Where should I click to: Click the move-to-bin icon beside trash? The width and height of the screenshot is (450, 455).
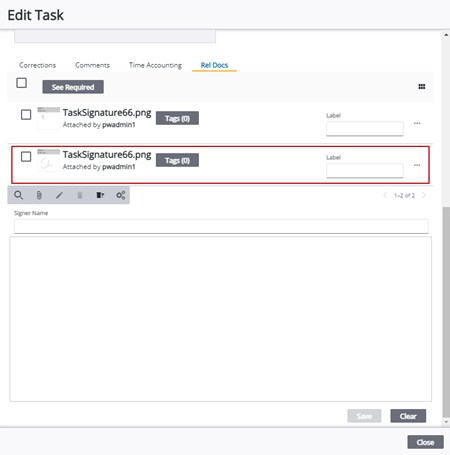pos(100,195)
